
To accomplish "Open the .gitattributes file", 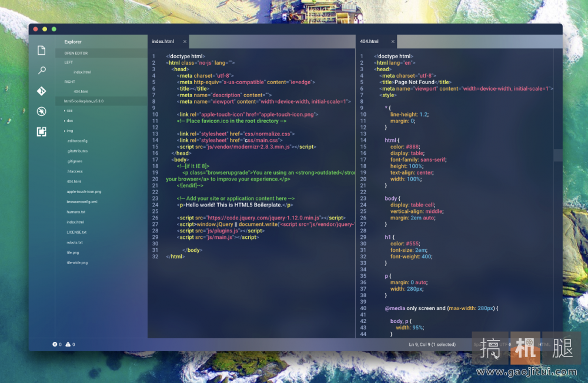I will coord(77,151).
